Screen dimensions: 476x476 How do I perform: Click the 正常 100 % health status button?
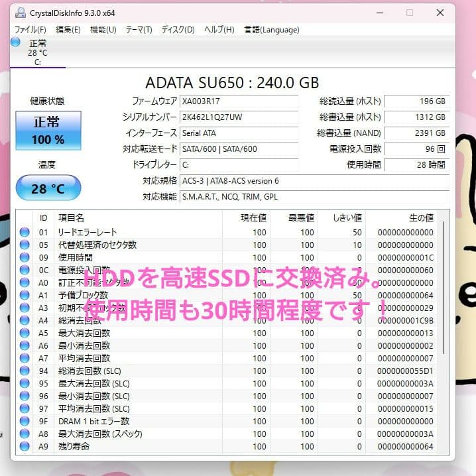[x=48, y=131]
